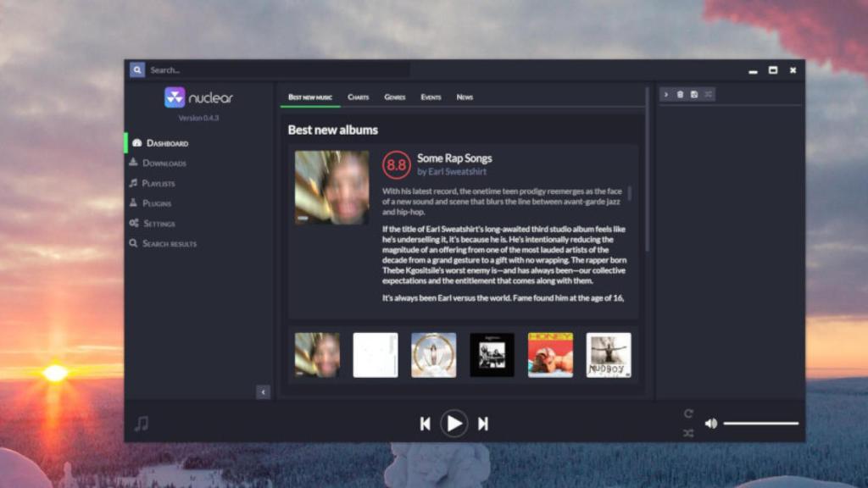This screenshot has height=488, width=868.
Task: Adjust the volume slider
Action: pyautogui.click(x=760, y=424)
